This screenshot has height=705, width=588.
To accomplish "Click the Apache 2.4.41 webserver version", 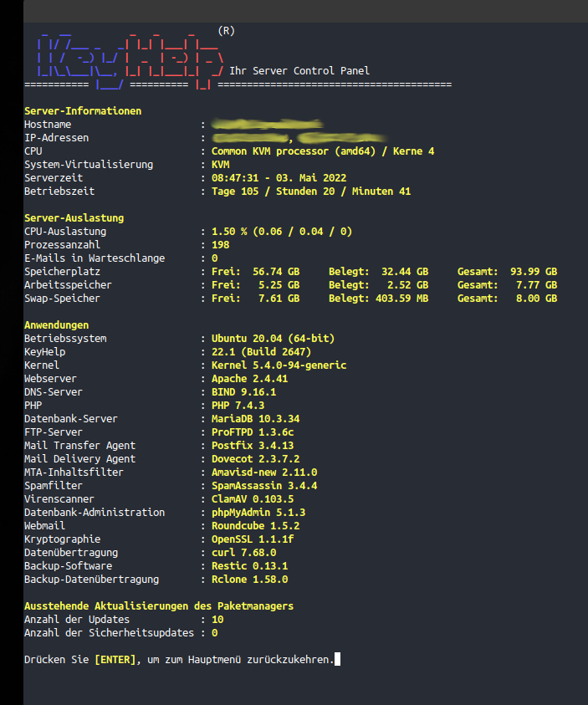I will point(250,379).
